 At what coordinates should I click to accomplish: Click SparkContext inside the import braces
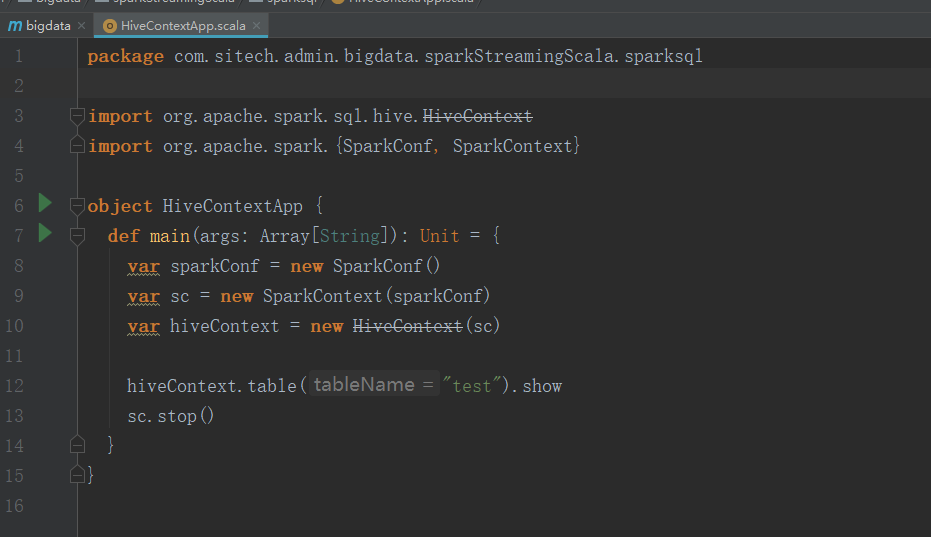(x=512, y=146)
